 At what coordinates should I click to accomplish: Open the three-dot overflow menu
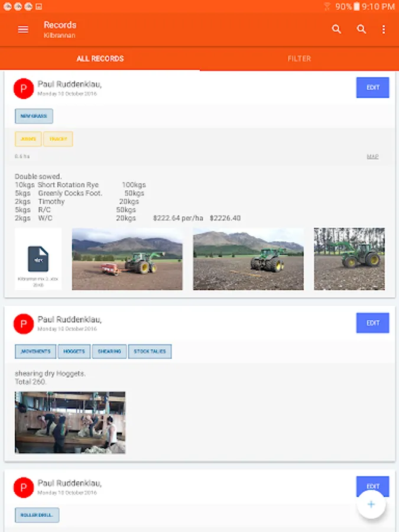[384, 30]
